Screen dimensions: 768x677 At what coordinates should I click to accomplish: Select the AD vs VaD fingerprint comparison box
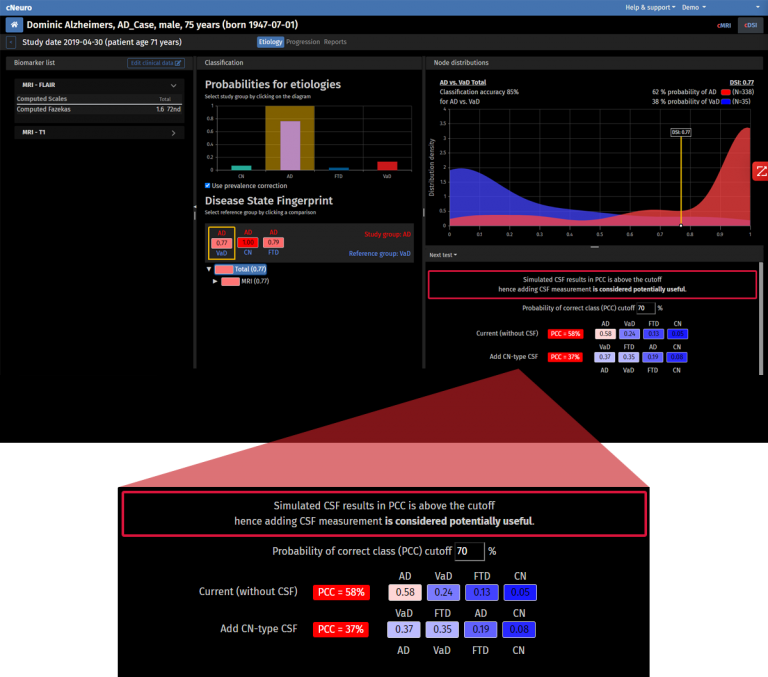coord(221,241)
